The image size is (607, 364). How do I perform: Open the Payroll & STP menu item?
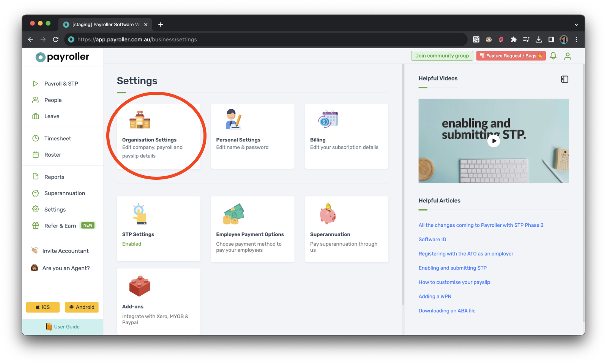(61, 84)
